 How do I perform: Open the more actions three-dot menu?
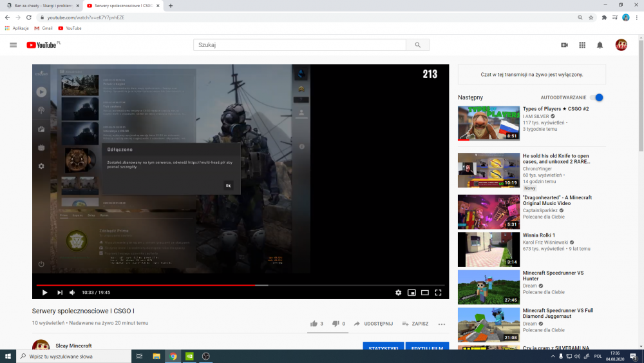point(442,324)
